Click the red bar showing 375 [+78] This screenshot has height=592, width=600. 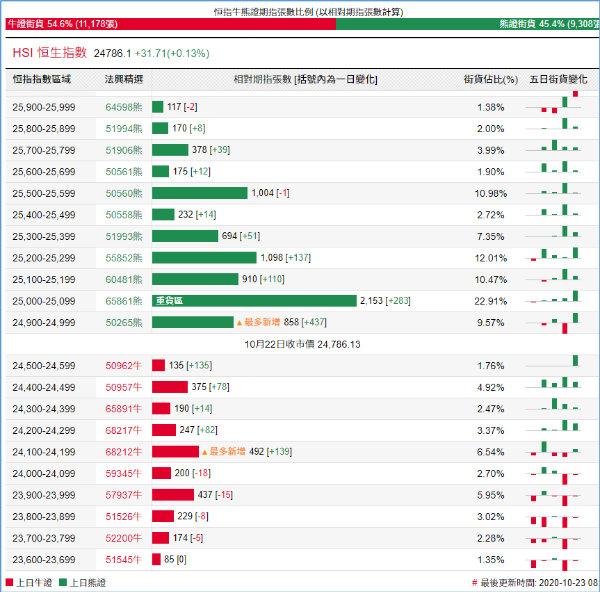point(170,387)
